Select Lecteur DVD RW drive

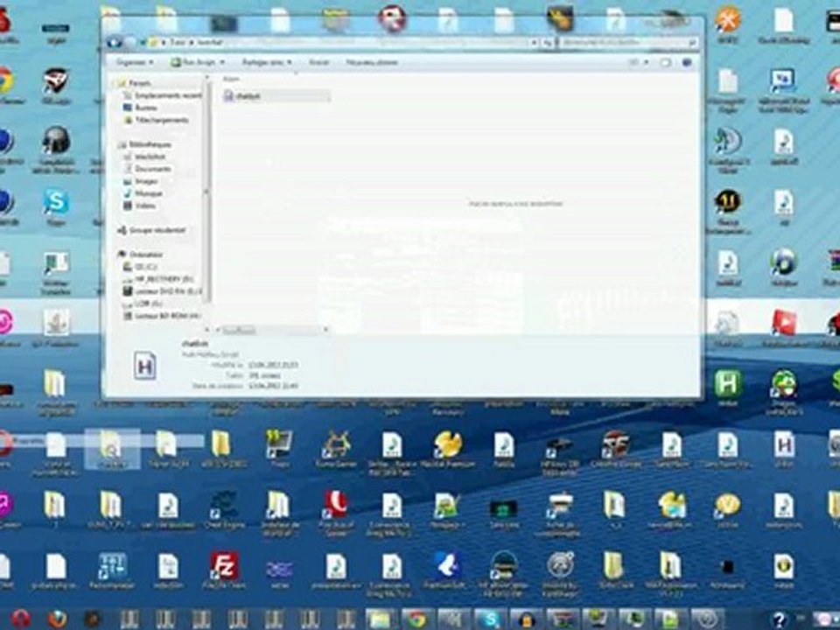click(163, 291)
